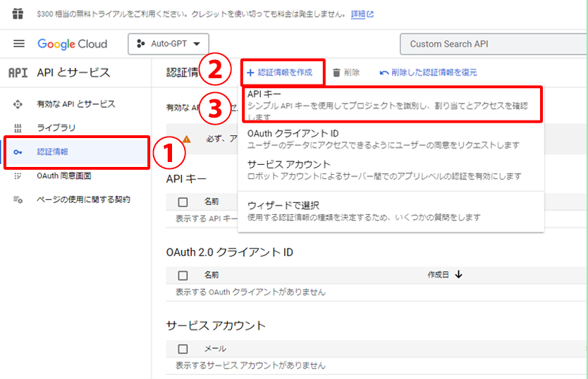Click the OAuth 同意画面 sidebar icon
Screen dimensions: 588x379
18,176
